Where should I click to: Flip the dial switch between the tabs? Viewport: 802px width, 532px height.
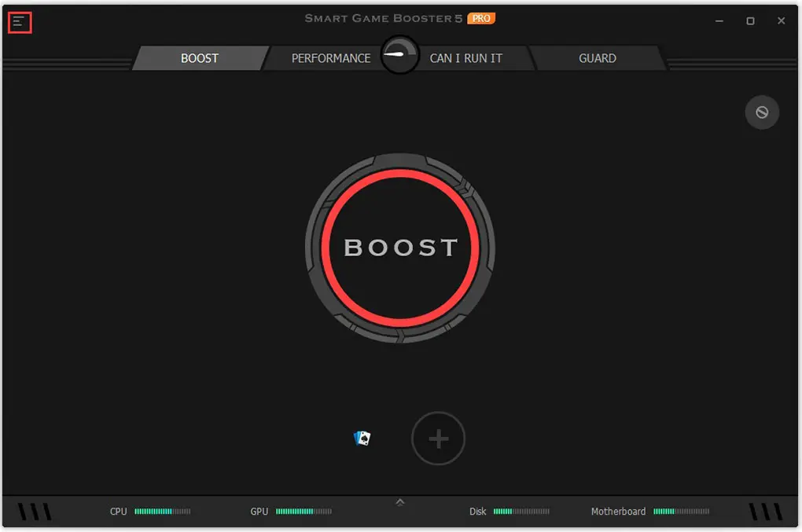(x=399, y=54)
